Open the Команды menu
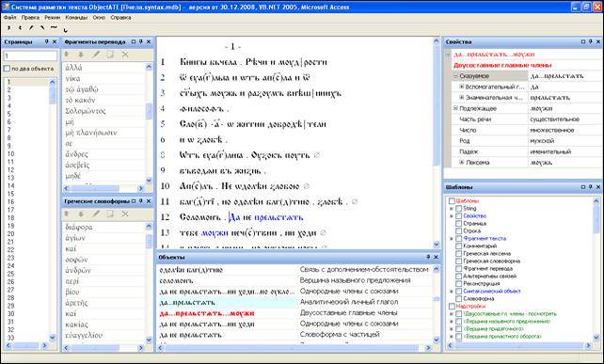This screenshot has height=364, width=604. coord(76,18)
